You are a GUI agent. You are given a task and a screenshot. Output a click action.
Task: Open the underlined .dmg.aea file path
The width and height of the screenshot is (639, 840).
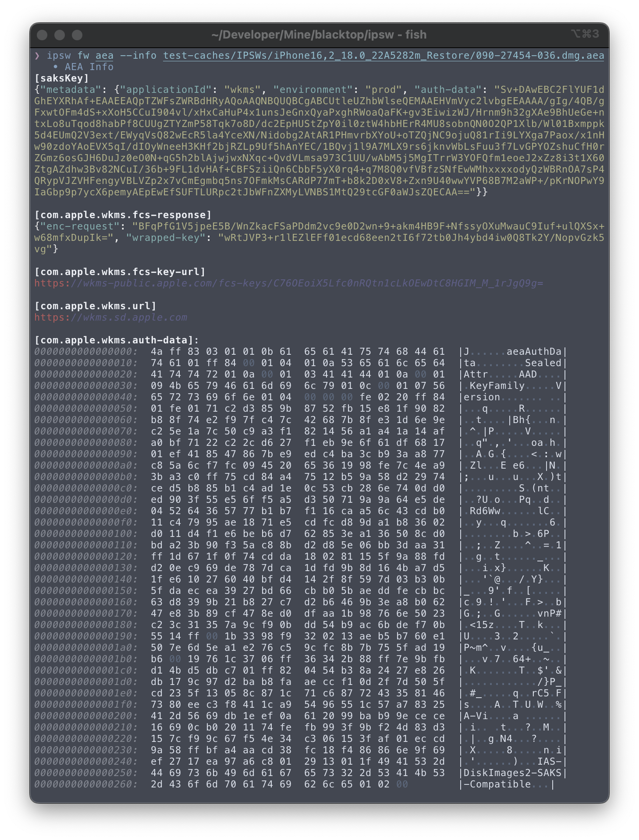pyautogui.click(x=383, y=56)
